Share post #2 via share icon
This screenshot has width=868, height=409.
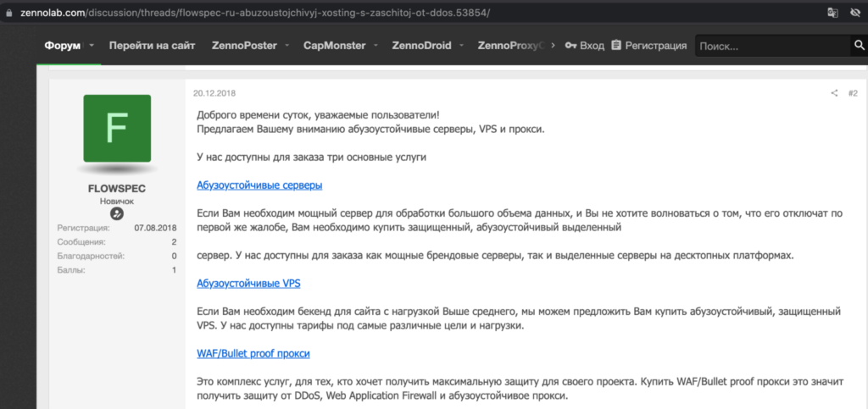[834, 93]
